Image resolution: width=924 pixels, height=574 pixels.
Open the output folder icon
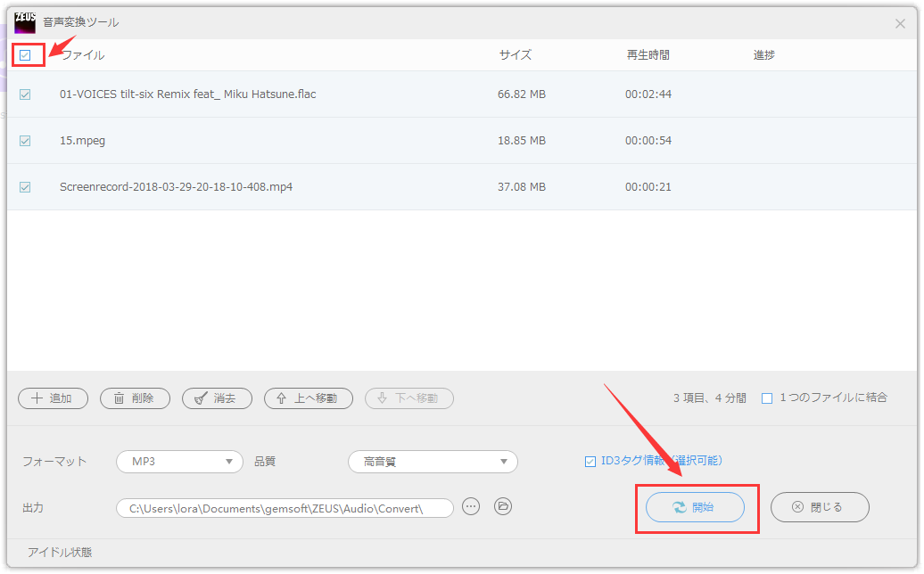[x=503, y=506]
